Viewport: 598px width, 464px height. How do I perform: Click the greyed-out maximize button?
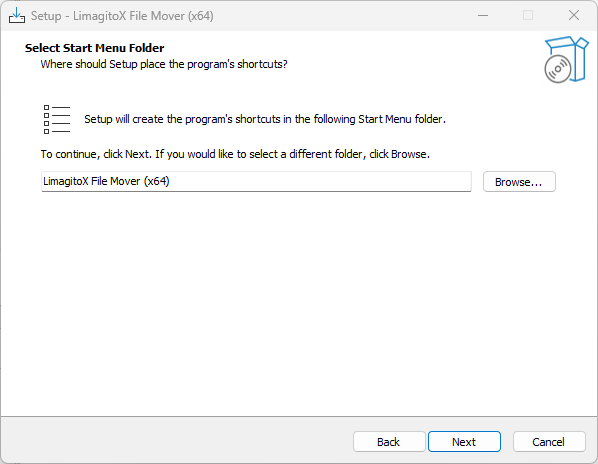[x=528, y=16]
